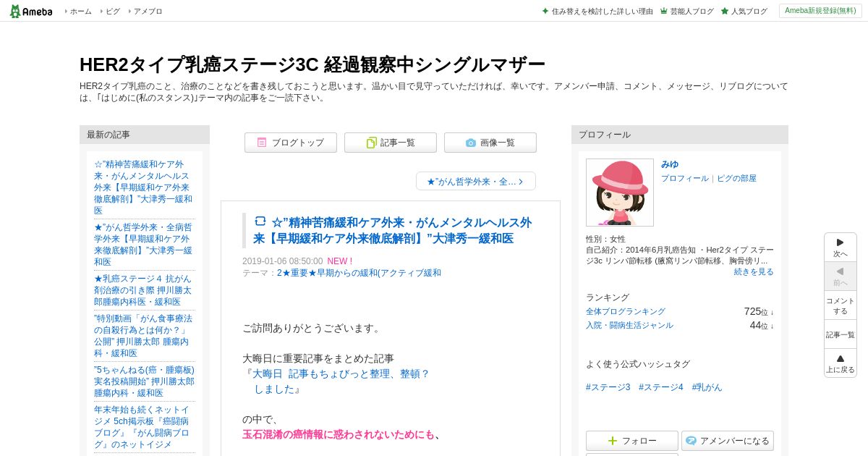Viewport: 868px width, 456px height.
Task: Click the crown icon beside 芸能人ブログ
Action: click(663, 11)
